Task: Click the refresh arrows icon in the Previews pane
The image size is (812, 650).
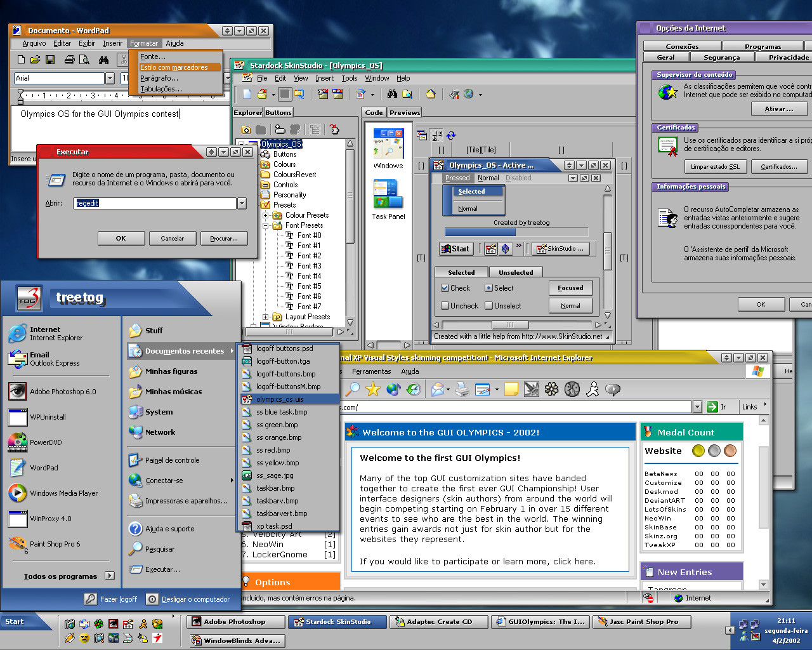Action: point(451,135)
